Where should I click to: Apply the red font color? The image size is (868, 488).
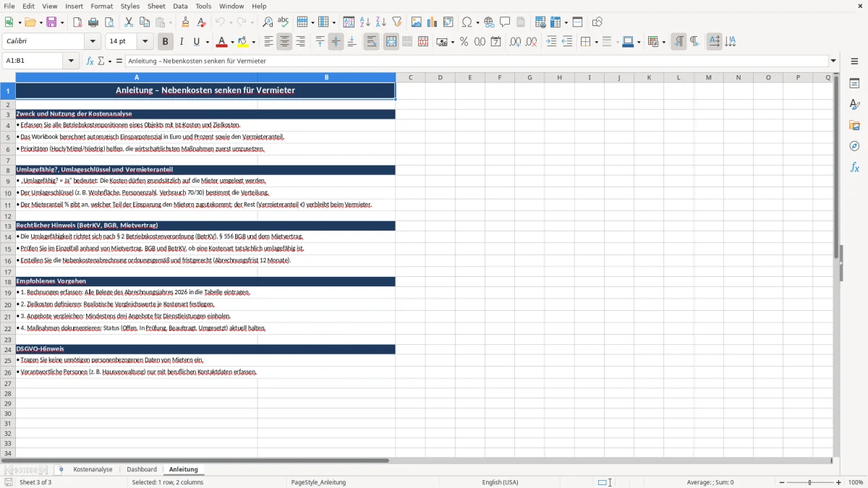pyautogui.click(x=222, y=42)
